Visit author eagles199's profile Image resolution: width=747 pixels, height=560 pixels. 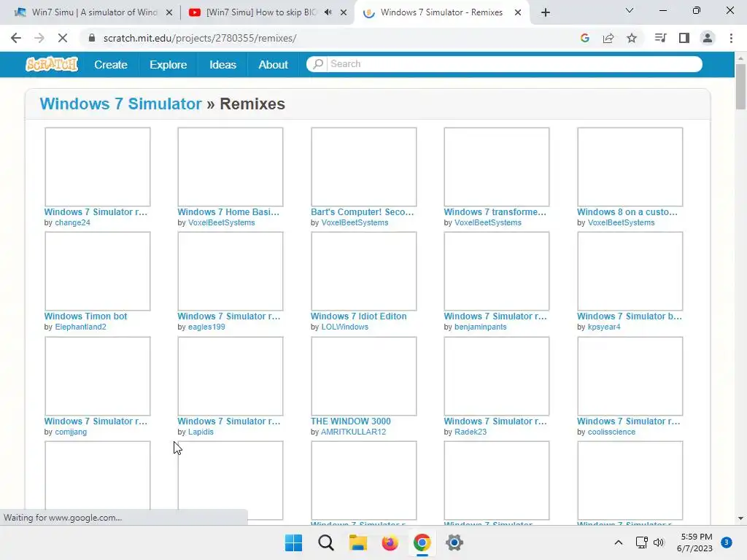(x=206, y=327)
